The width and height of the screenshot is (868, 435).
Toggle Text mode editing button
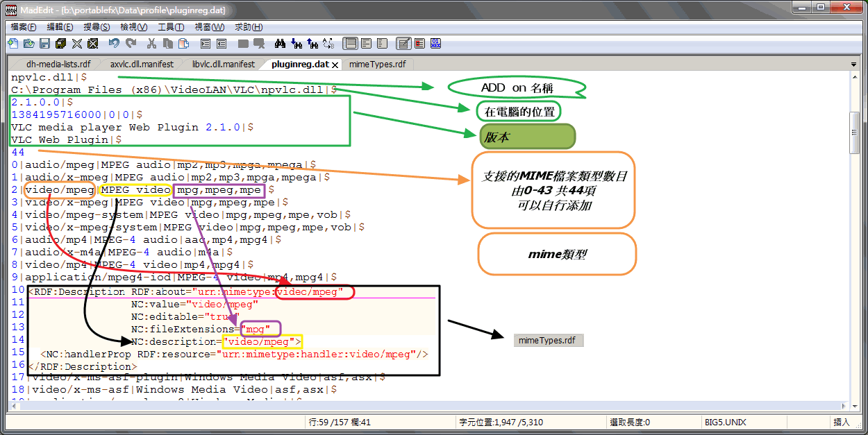coord(403,44)
